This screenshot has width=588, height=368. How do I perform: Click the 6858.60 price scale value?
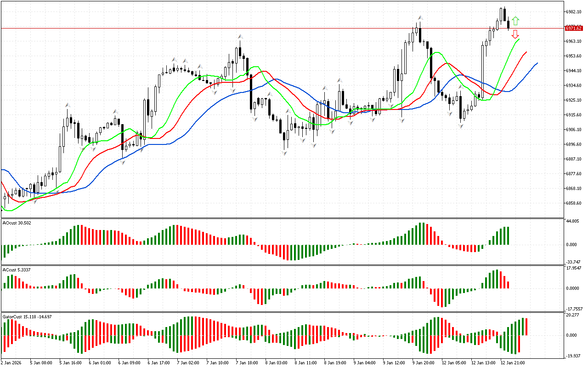click(574, 203)
